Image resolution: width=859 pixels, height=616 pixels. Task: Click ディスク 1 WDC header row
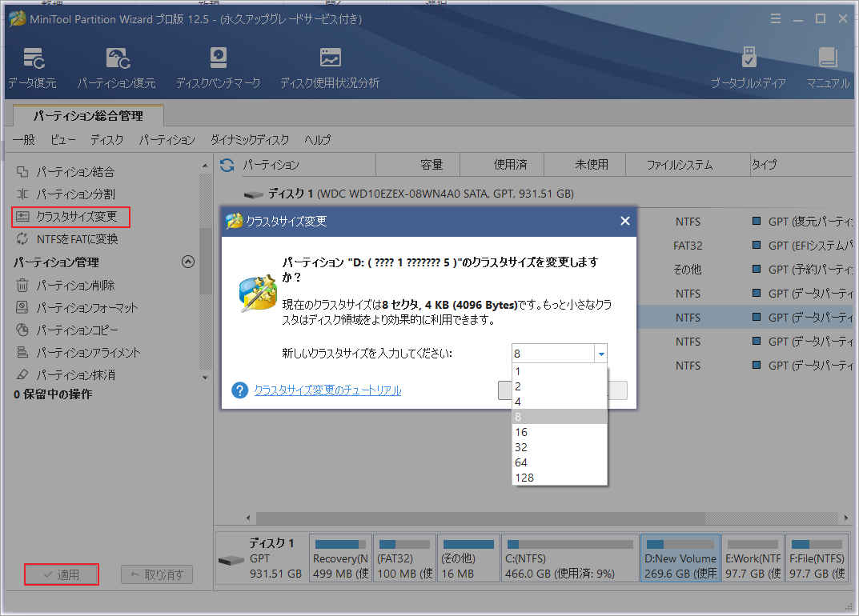point(408,194)
